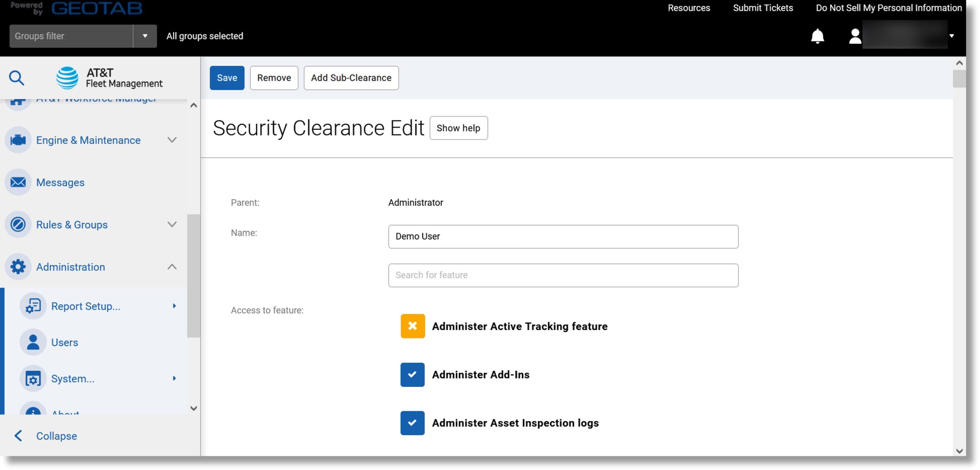
Task: Click the AT&T globe logo
Action: tap(67, 78)
